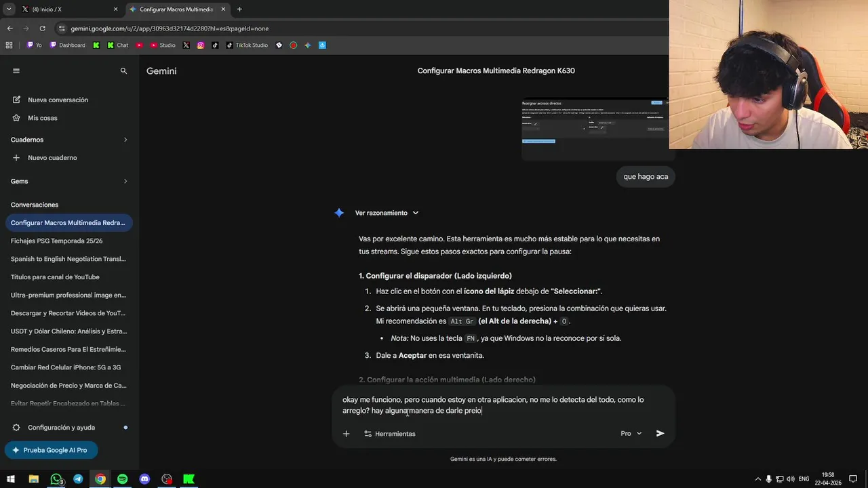
Task: Close the Inicio / X tab
Action: (115, 9)
